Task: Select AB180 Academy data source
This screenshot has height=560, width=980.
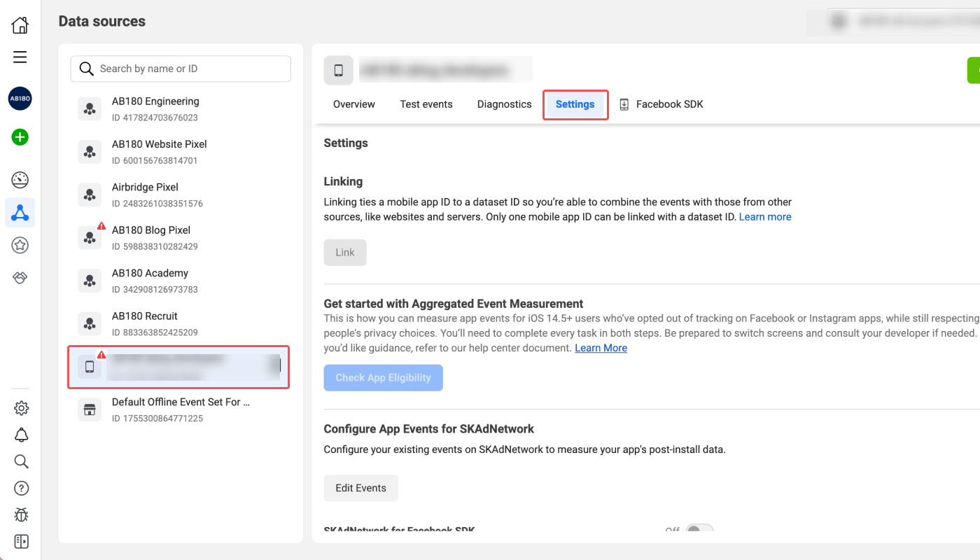Action: click(x=181, y=281)
